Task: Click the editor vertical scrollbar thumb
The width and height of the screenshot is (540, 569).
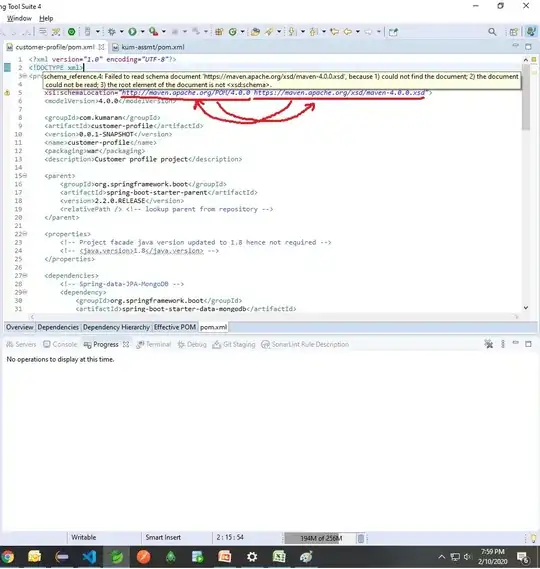Action: point(526,97)
